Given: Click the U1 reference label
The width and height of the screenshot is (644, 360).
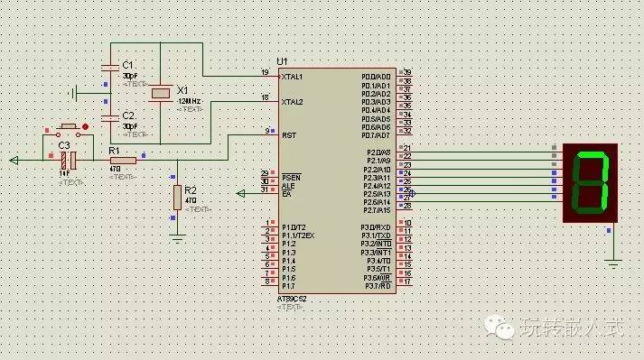Looking at the screenshot, I should [x=283, y=61].
